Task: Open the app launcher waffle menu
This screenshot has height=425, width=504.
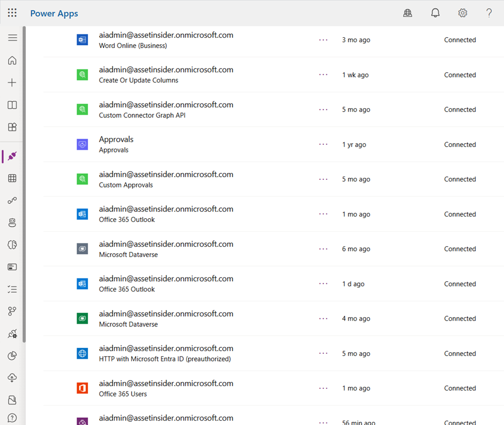Action: point(12,13)
